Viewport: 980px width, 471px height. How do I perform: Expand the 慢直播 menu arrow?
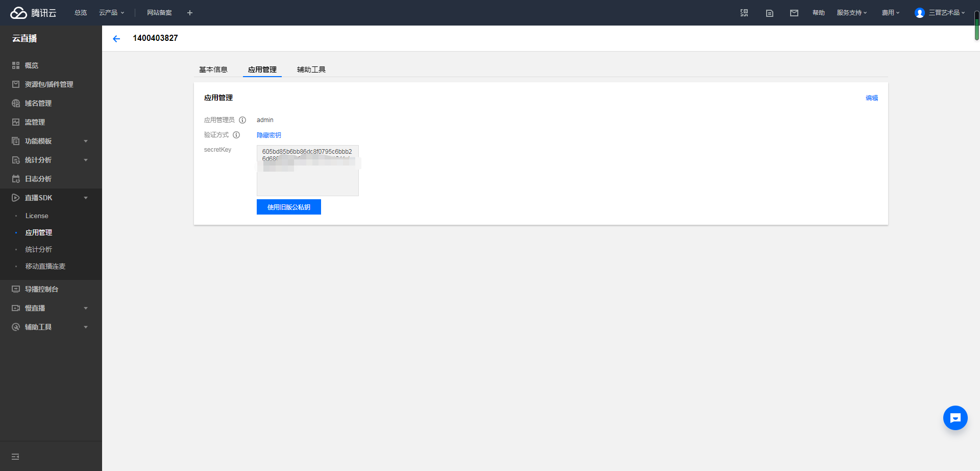(86, 308)
